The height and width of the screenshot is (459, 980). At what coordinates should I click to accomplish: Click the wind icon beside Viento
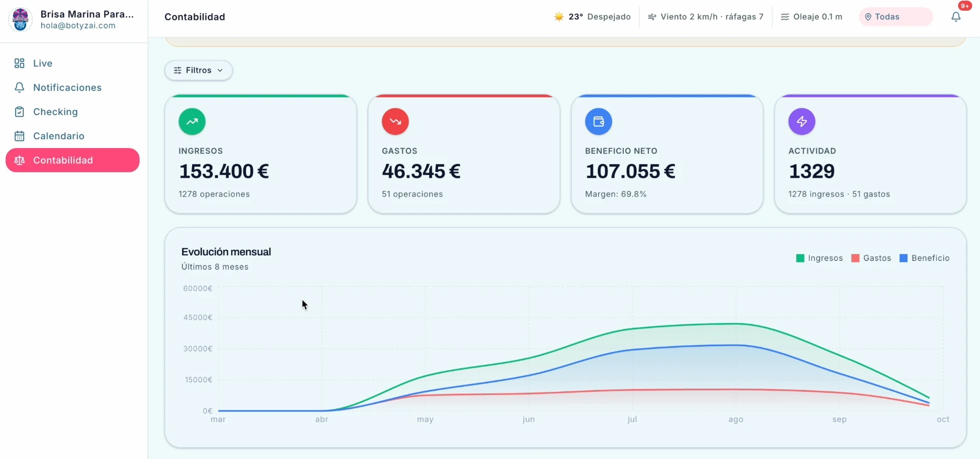pyautogui.click(x=652, y=17)
